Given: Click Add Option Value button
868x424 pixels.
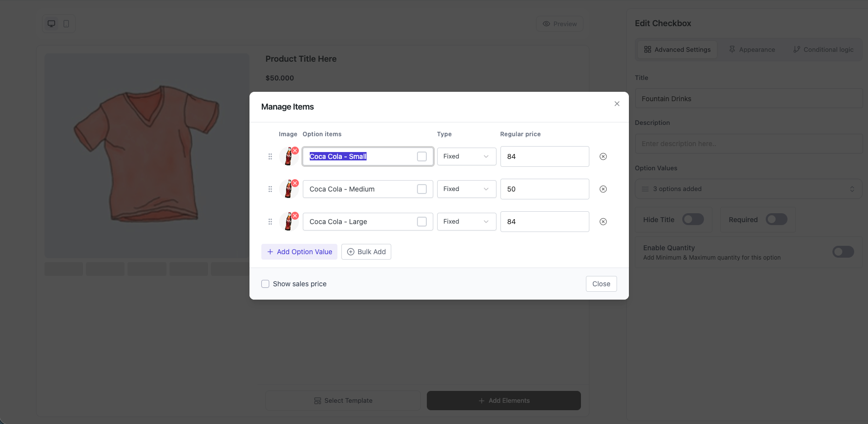Looking at the screenshot, I should (299, 252).
